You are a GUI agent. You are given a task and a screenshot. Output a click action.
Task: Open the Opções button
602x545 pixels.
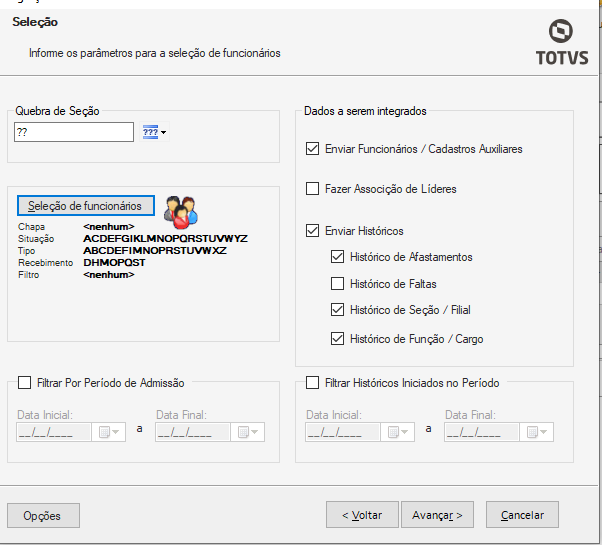point(43,516)
